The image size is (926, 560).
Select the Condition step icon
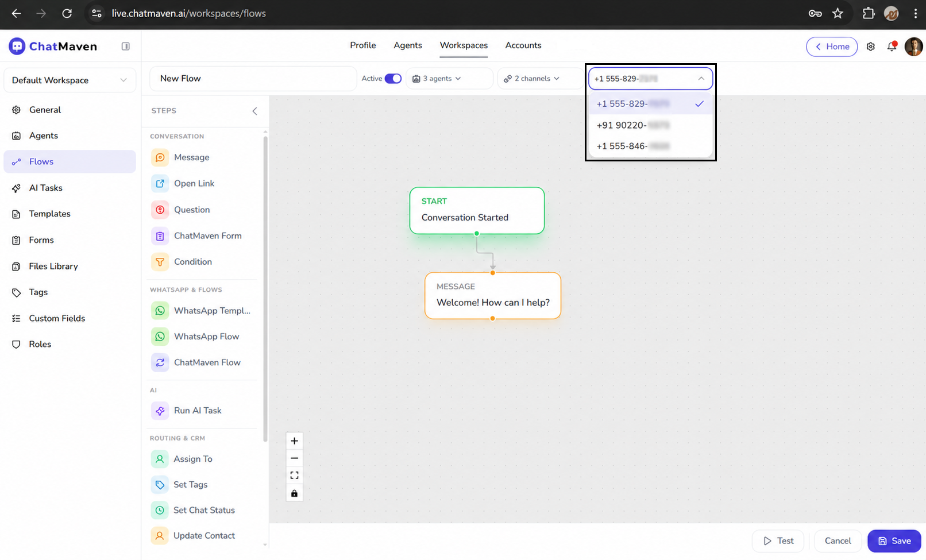pos(160,262)
